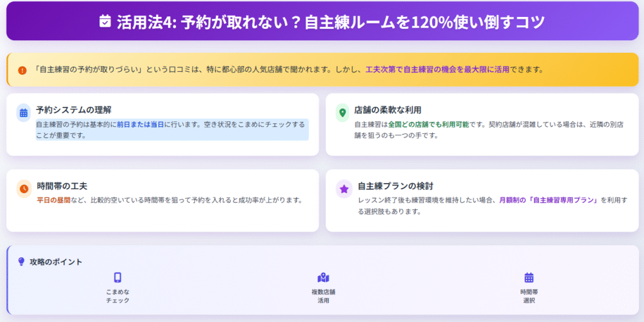Click the blue highlighted text 前日または当日

(141, 125)
